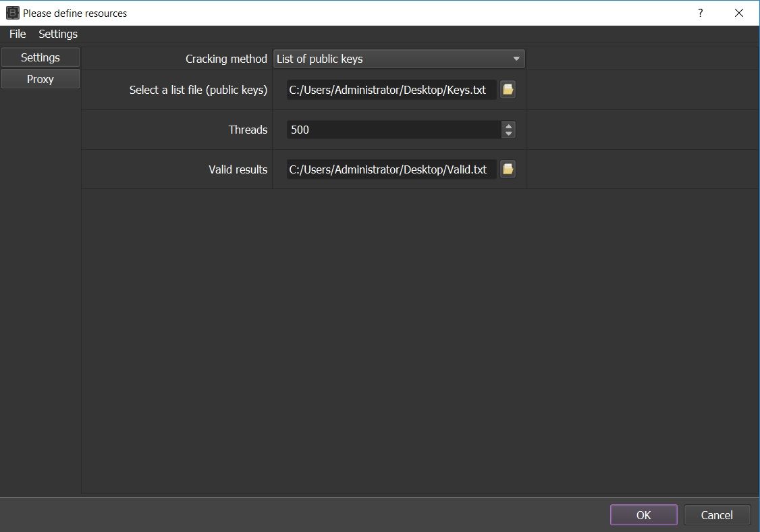Viewport: 760px width, 532px height.
Task: Click the application icon in the title bar
Action: pos(13,13)
